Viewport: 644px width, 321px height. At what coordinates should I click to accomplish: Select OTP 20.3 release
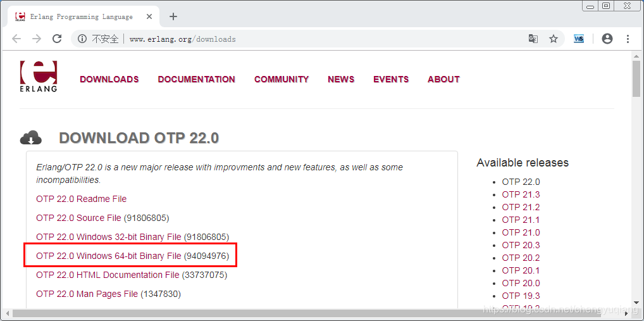521,246
